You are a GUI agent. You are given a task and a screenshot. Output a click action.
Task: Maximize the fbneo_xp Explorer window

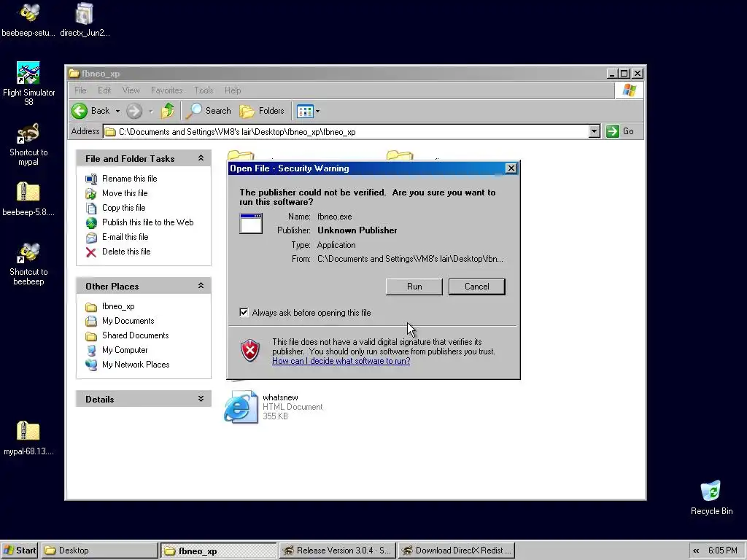tap(624, 74)
